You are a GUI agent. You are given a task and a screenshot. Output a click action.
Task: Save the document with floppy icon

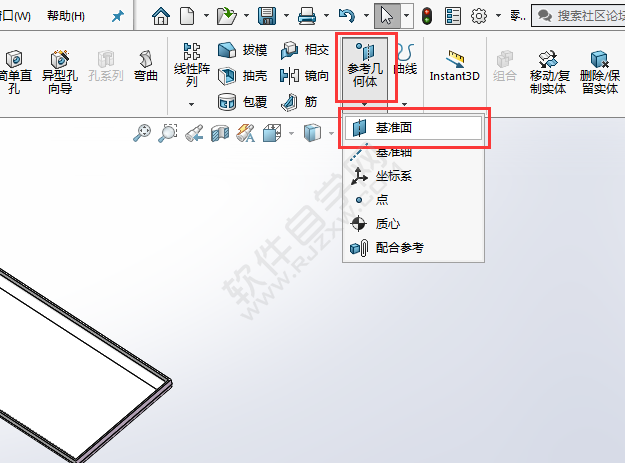point(267,16)
